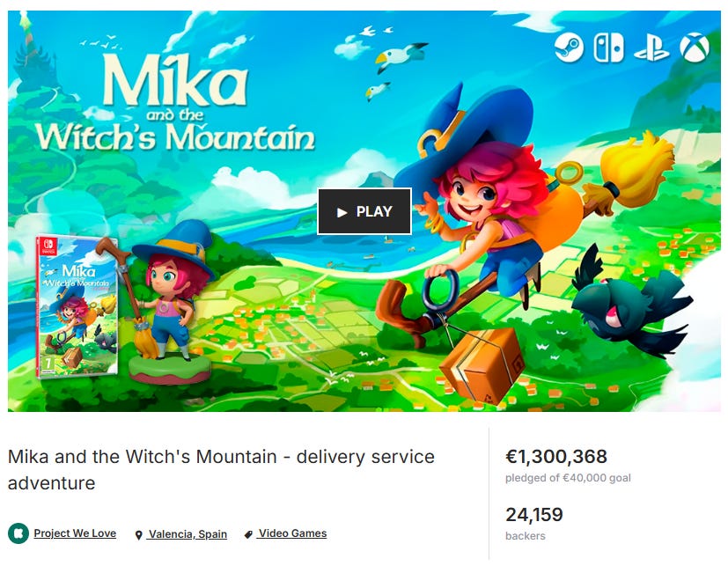
Task: Click the PlayStation platform icon
Action: coord(651,48)
